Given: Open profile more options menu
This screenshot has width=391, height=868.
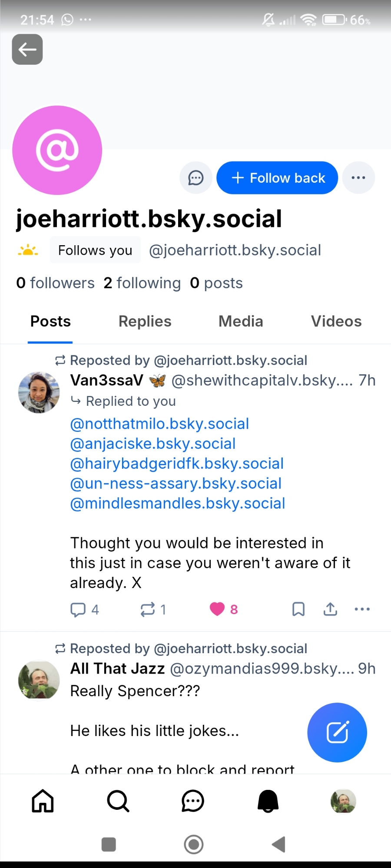Looking at the screenshot, I should 358,178.
